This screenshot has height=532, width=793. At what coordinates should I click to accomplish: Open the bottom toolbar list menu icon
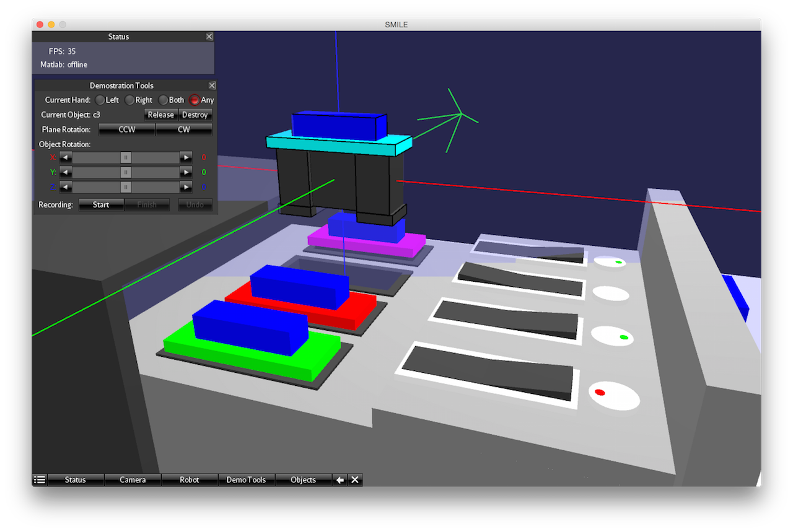pos(40,480)
